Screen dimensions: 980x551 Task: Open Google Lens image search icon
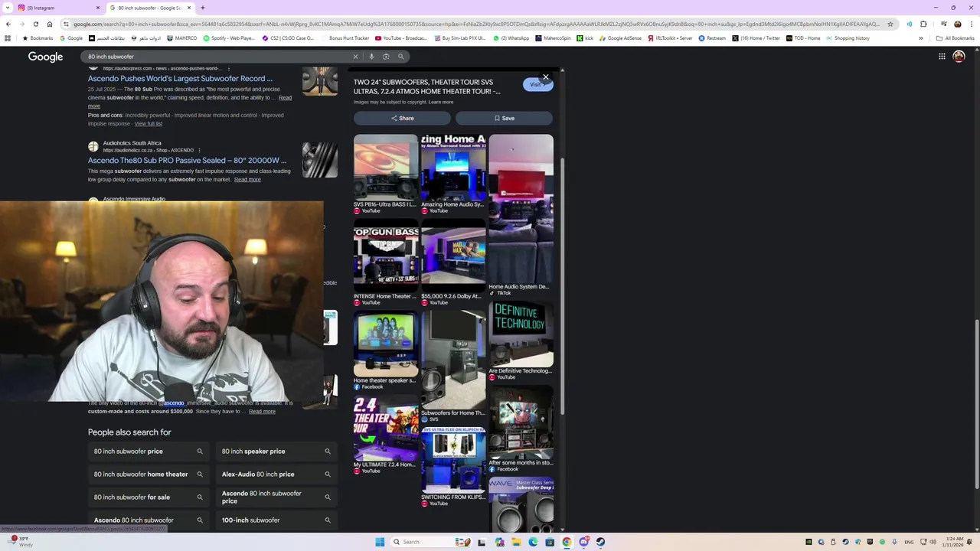coord(386,57)
